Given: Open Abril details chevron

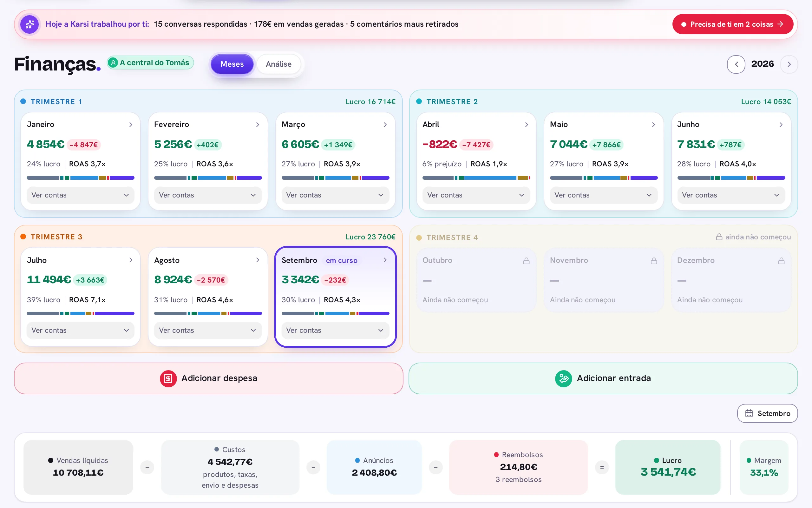Looking at the screenshot, I should (x=527, y=125).
